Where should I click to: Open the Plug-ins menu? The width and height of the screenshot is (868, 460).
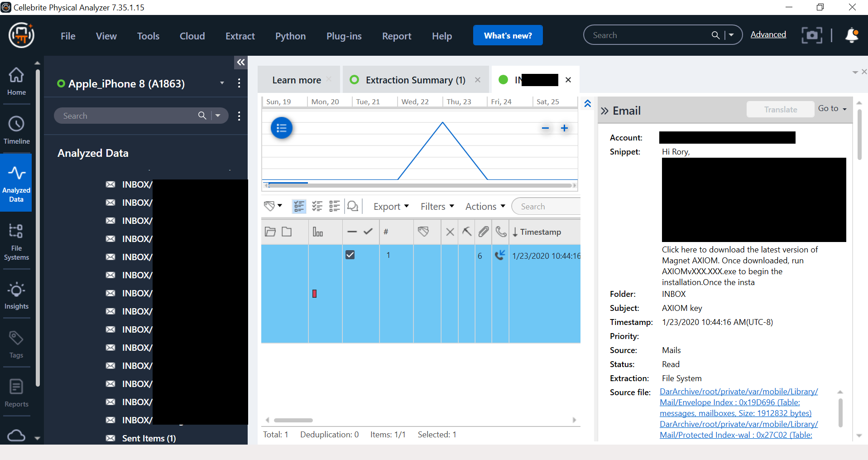(344, 36)
